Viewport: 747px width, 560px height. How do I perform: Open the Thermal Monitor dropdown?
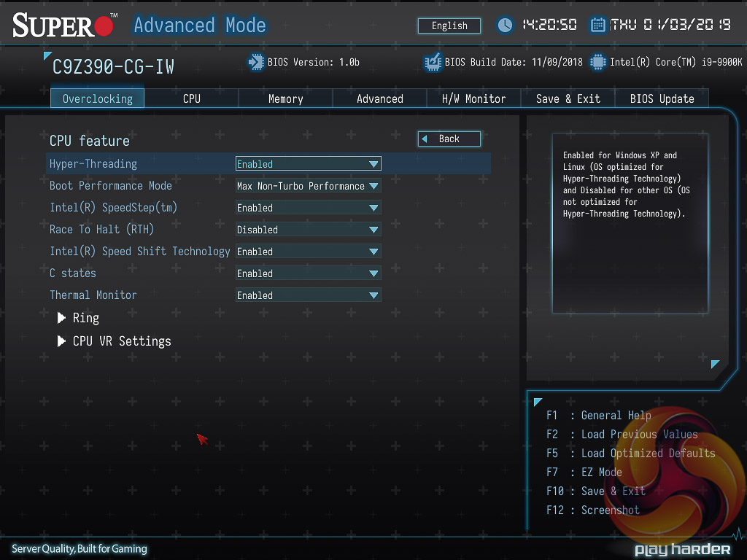[308, 295]
